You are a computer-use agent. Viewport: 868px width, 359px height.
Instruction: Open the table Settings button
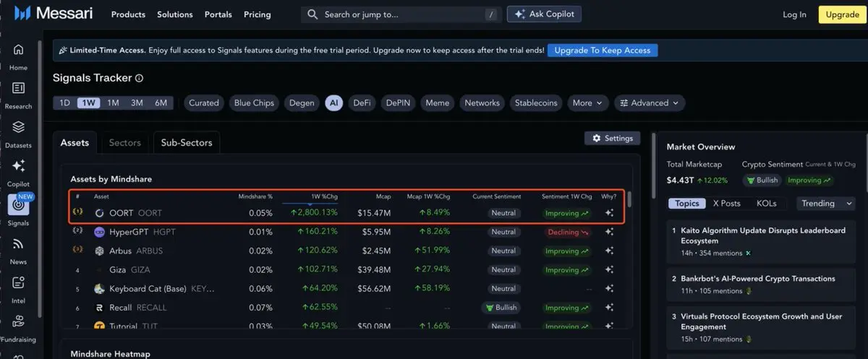point(612,138)
